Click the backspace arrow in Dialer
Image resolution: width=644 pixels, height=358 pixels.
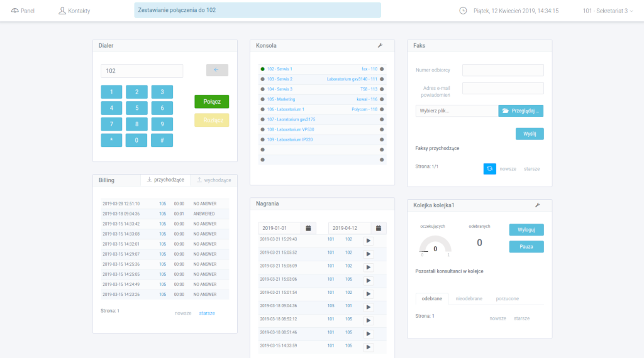217,70
